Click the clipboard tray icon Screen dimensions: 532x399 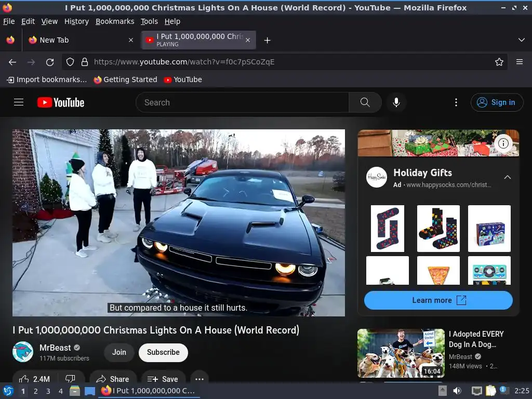click(490, 391)
